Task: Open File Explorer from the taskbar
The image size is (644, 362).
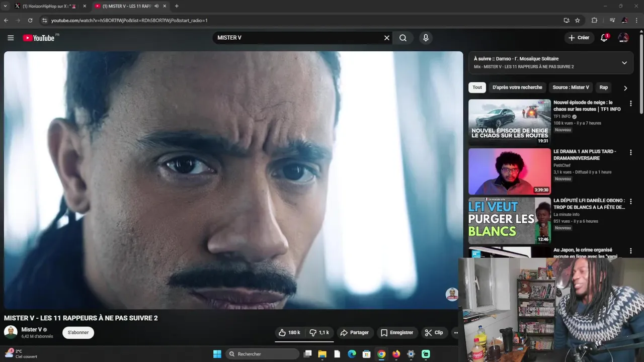Action: pos(322,354)
